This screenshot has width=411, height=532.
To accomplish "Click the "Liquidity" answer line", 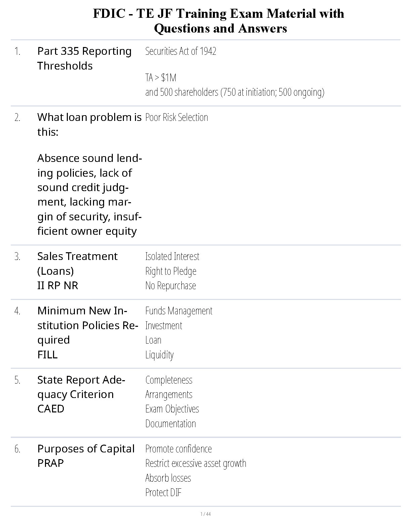I will [x=159, y=355].
